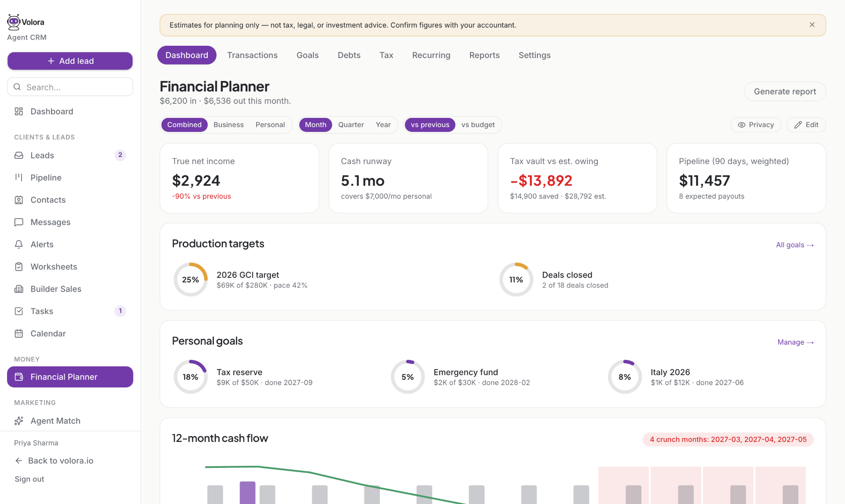The width and height of the screenshot is (845, 504).
Task: Click the Worksheets clipboard icon
Action: [x=18, y=267]
